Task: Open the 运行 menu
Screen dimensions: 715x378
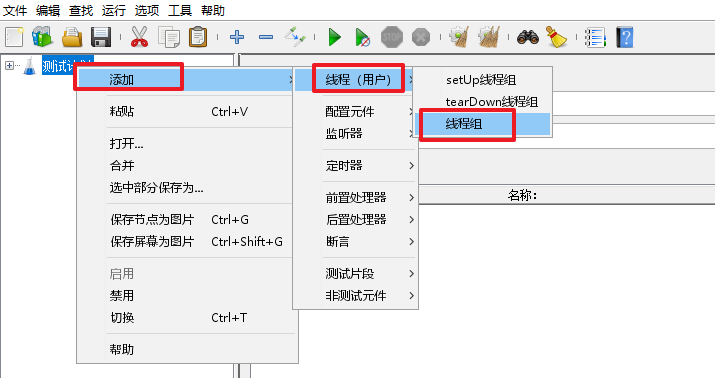Action: 114,10
